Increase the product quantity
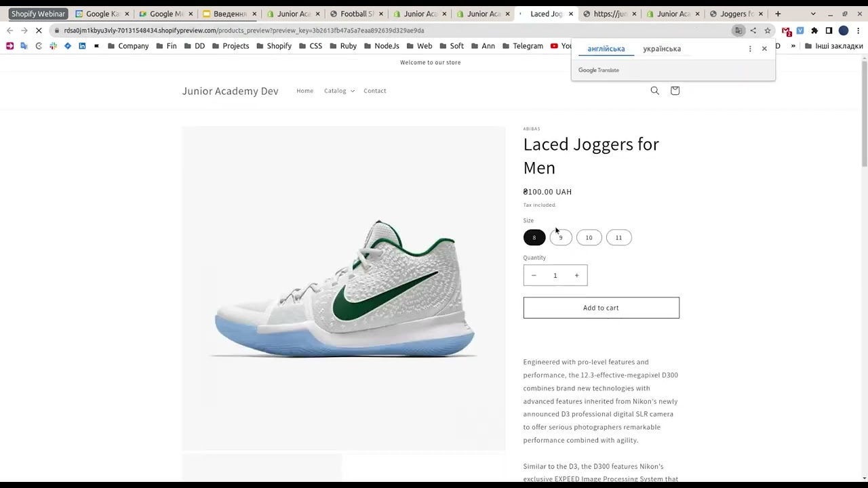868x488 pixels. 576,275
